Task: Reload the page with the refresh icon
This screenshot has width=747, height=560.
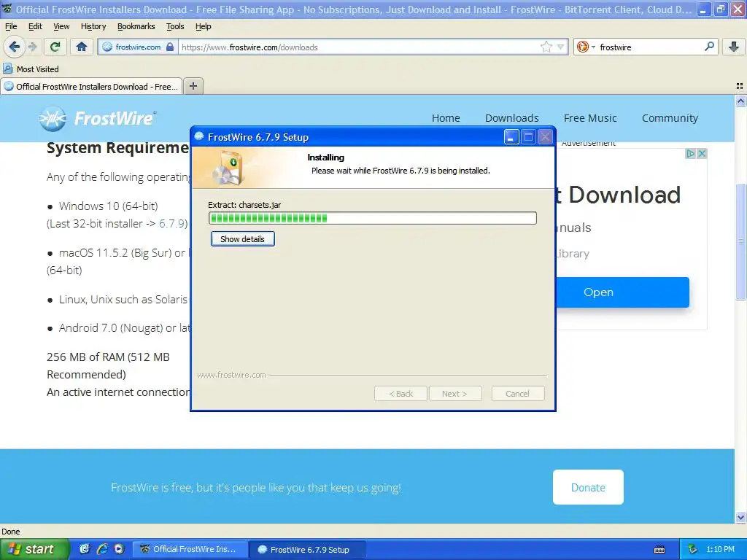Action: point(55,47)
